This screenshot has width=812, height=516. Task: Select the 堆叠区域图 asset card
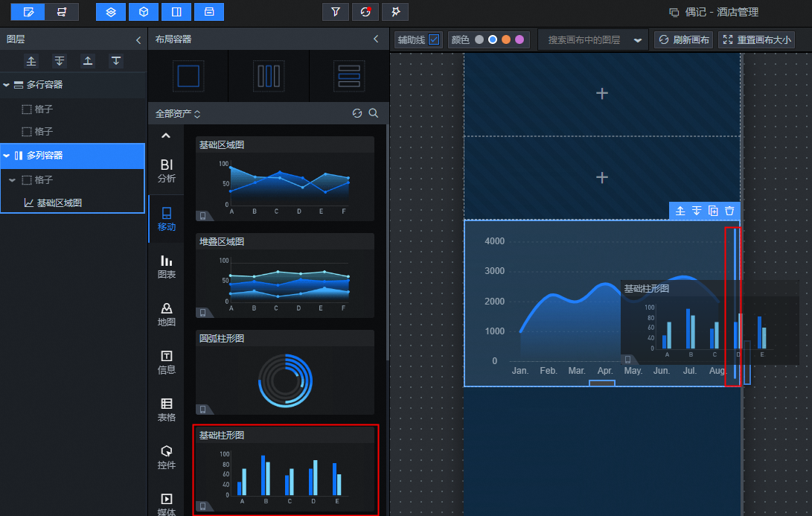(x=285, y=275)
